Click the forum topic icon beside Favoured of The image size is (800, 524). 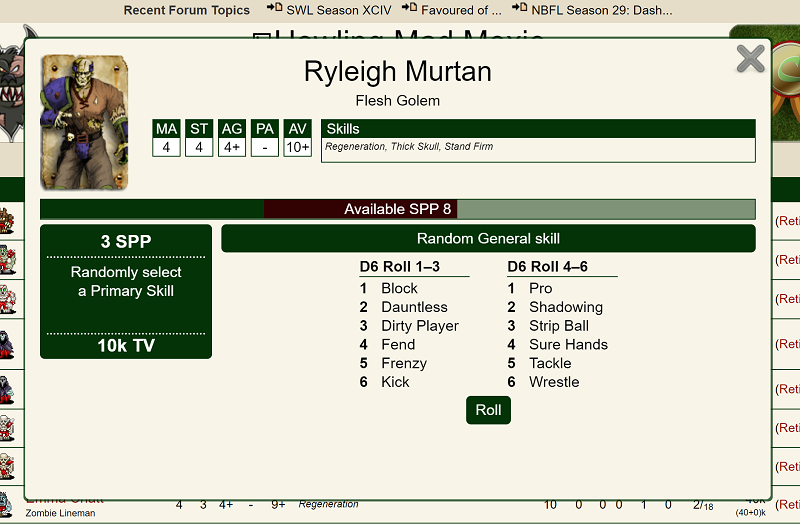pos(409,7)
